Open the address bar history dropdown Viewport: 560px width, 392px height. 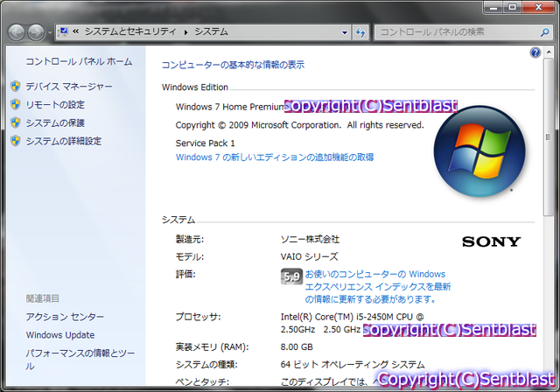tap(344, 32)
